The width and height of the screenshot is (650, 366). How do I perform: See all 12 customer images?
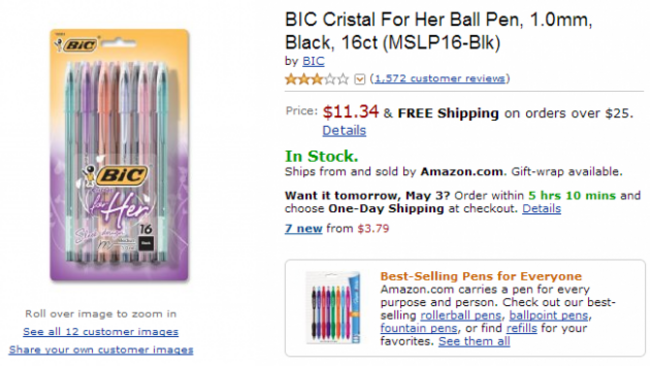[101, 332]
